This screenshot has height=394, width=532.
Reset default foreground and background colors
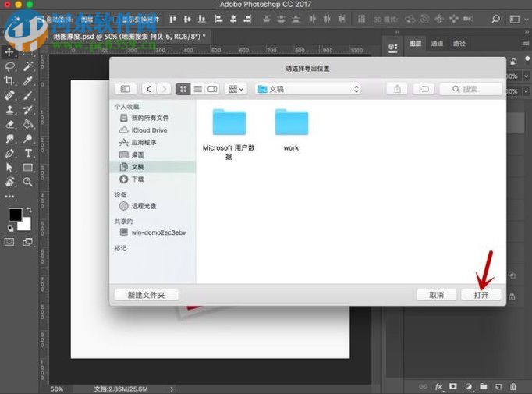pos(10,229)
